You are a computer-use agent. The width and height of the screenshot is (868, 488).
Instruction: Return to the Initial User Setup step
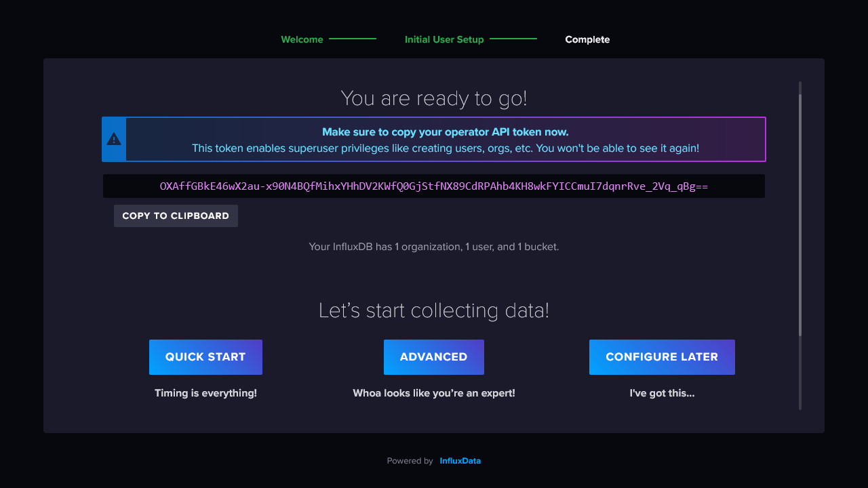(x=444, y=39)
